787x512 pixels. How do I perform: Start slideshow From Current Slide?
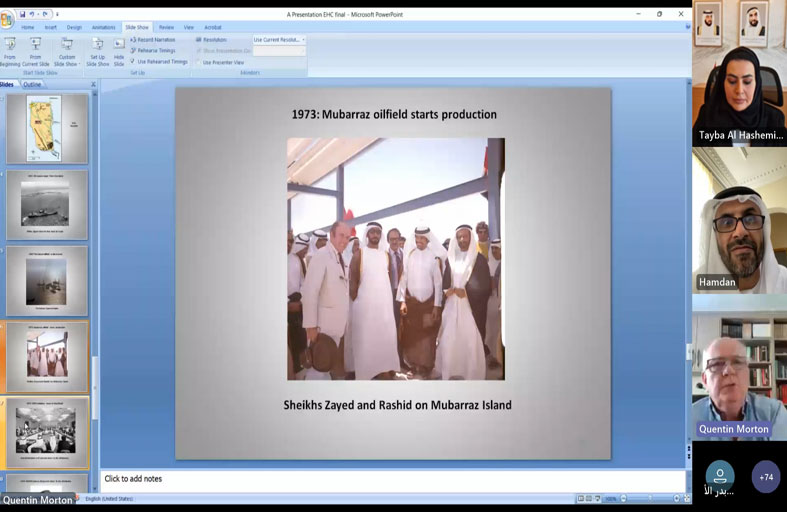tap(36, 50)
